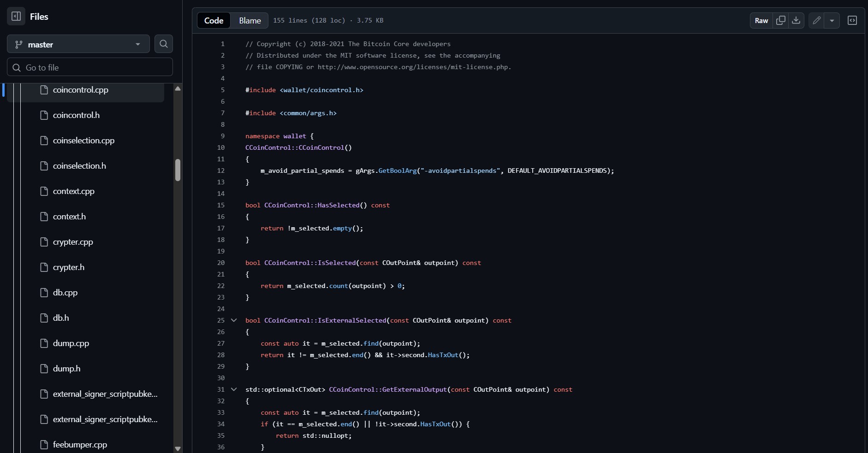Click the Go to file input
Image resolution: width=868 pixels, height=453 pixels.
pos(90,67)
